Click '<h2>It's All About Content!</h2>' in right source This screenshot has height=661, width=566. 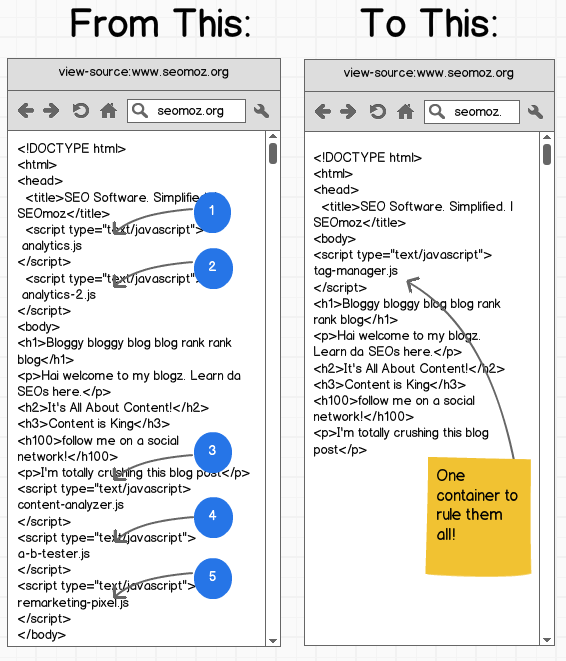409,368
